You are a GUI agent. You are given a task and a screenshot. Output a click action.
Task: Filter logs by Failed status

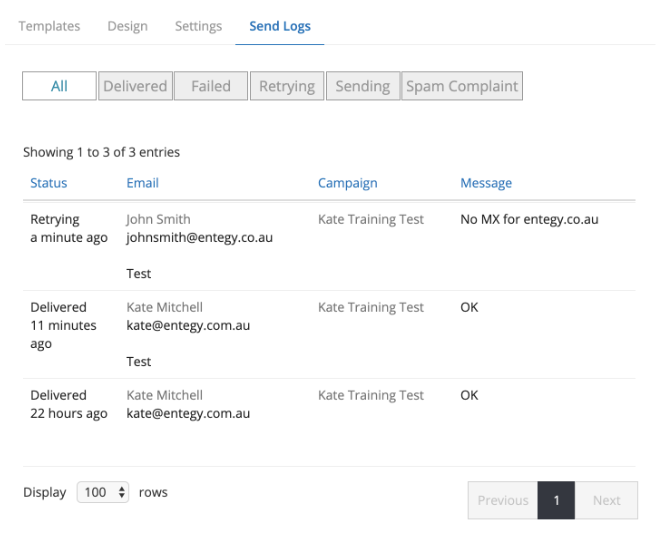click(211, 86)
